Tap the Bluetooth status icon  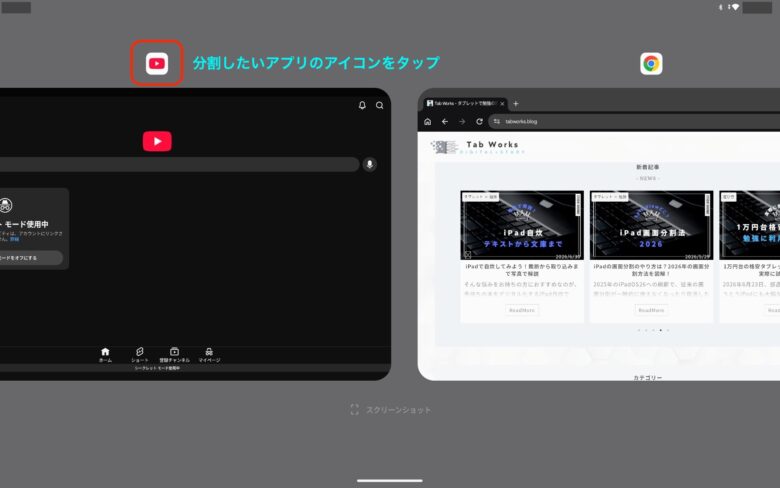tap(721, 7)
